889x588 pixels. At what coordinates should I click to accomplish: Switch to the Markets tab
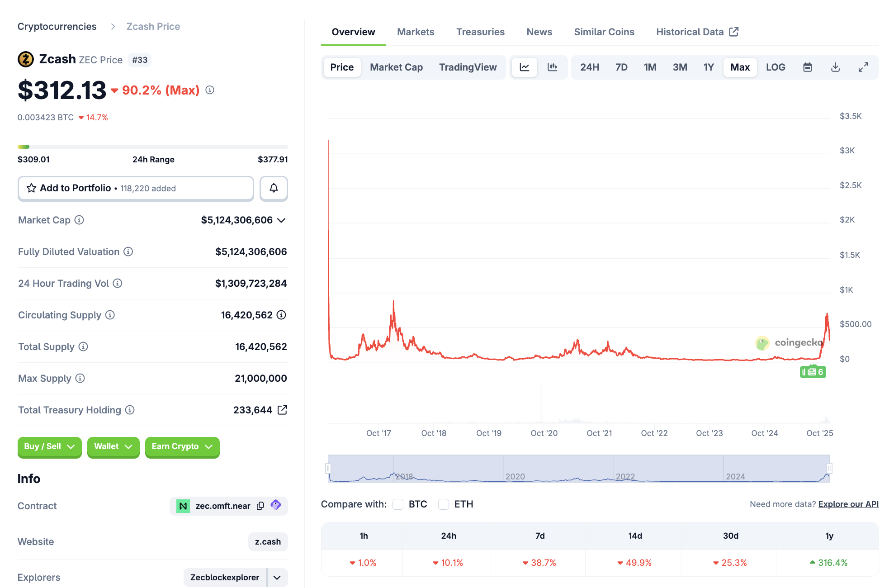[415, 32]
